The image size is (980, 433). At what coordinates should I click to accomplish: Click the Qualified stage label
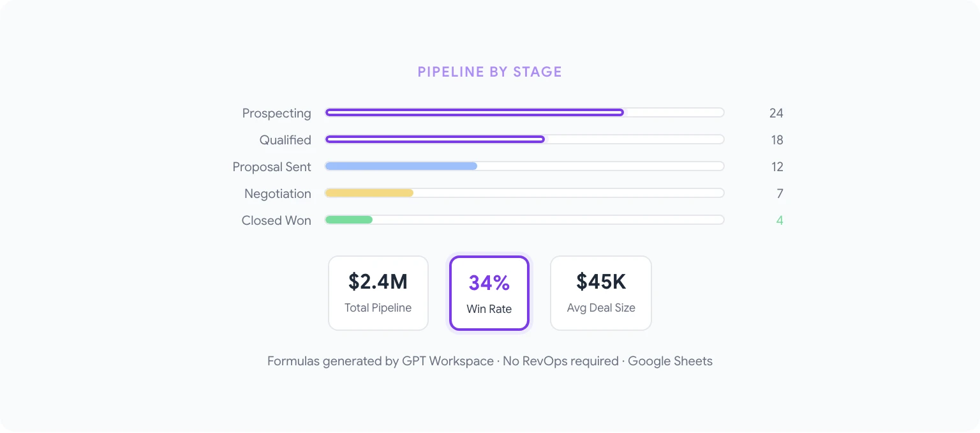(285, 140)
